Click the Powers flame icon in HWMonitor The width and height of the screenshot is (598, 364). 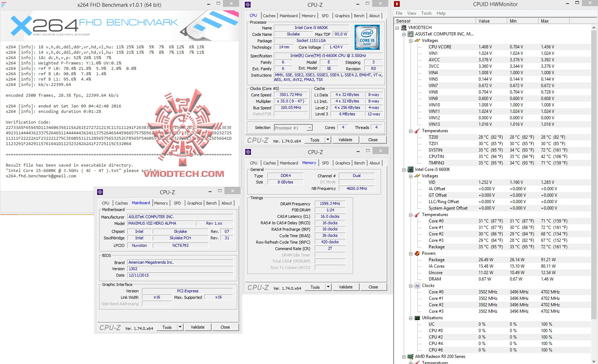[x=417, y=253]
